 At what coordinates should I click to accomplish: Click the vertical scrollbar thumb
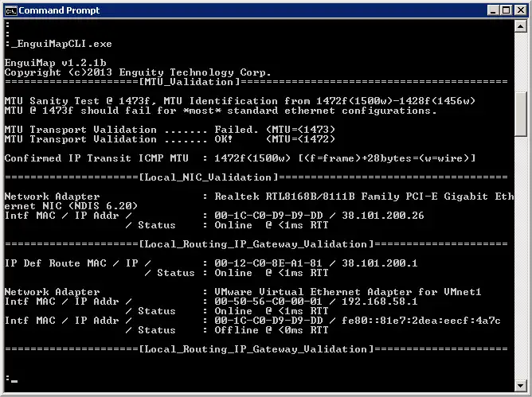coord(521,117)
